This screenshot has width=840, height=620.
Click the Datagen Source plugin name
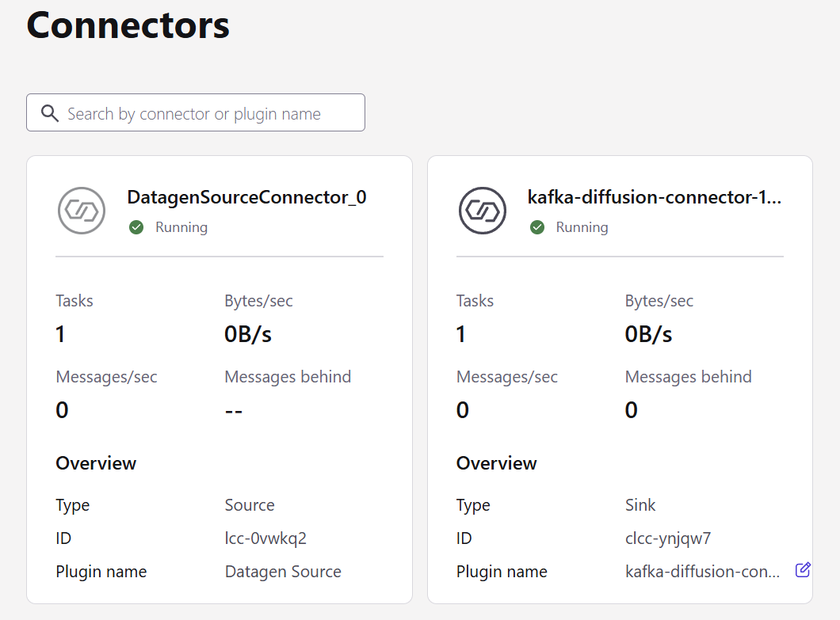click(x=283, y=572)
